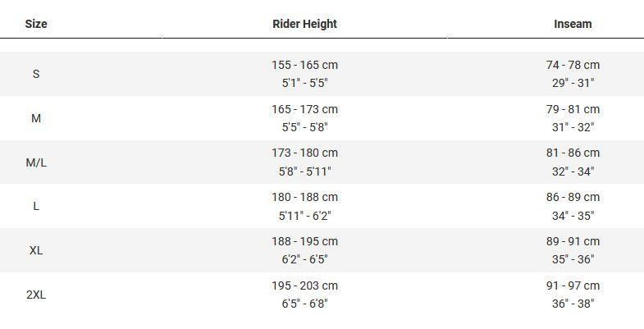Click the 74 - 78 cm inseam value
This screenshot has width=644, height=329.
tap(573, 65)
